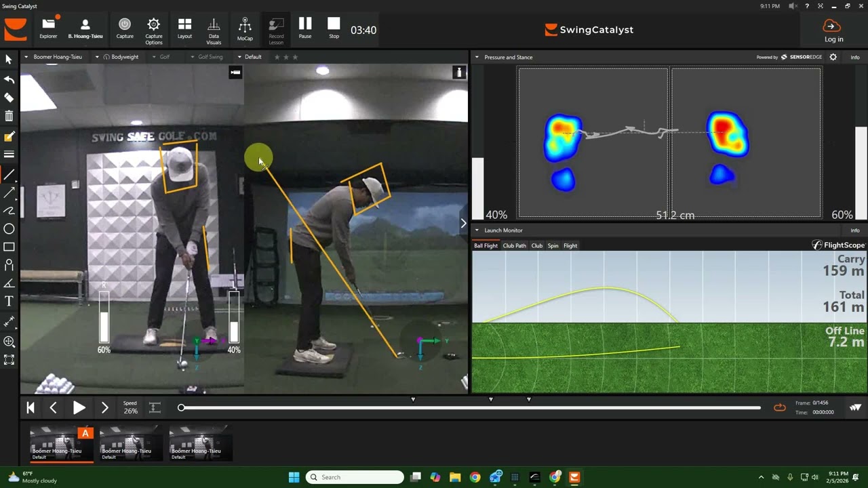Select the angle measurement tool
The height and width of the screenshot is (488, 868).
(9, 283)
